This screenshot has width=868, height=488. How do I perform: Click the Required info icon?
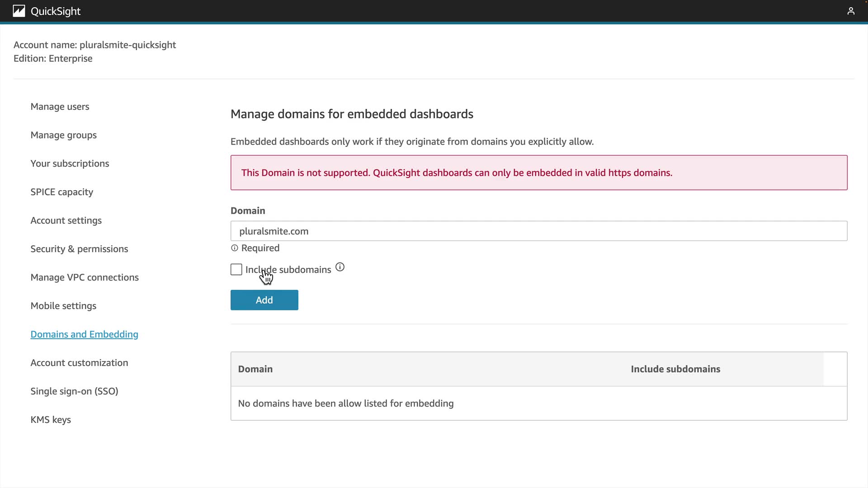coord(234,248)
